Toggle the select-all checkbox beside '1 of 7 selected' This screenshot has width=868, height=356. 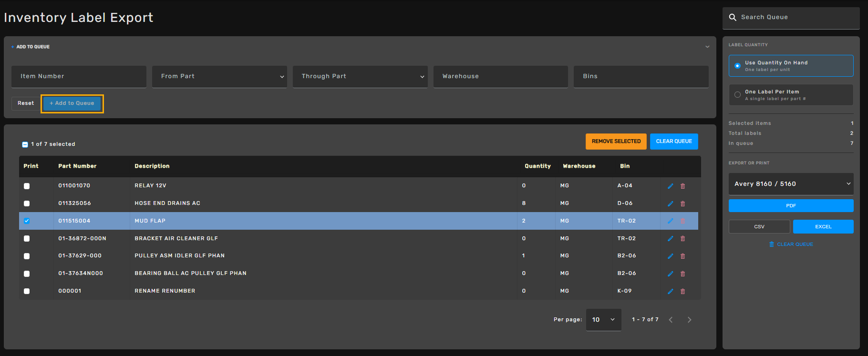pos(25,144)
